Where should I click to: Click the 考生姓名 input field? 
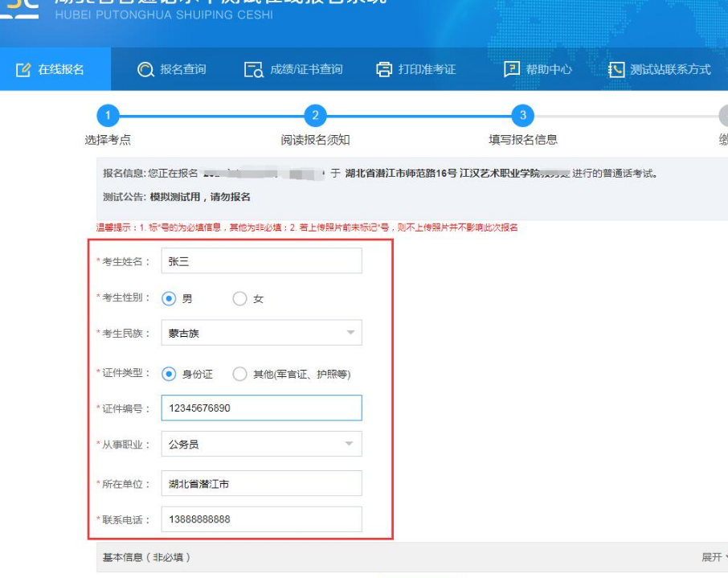click(x=261, y=260)
